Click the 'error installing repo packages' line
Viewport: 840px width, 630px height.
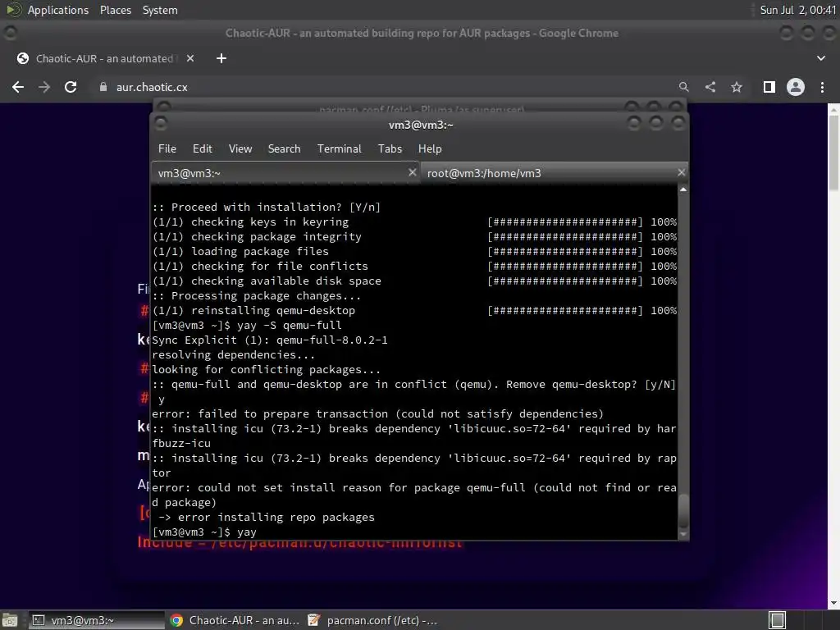pos(267,517)
